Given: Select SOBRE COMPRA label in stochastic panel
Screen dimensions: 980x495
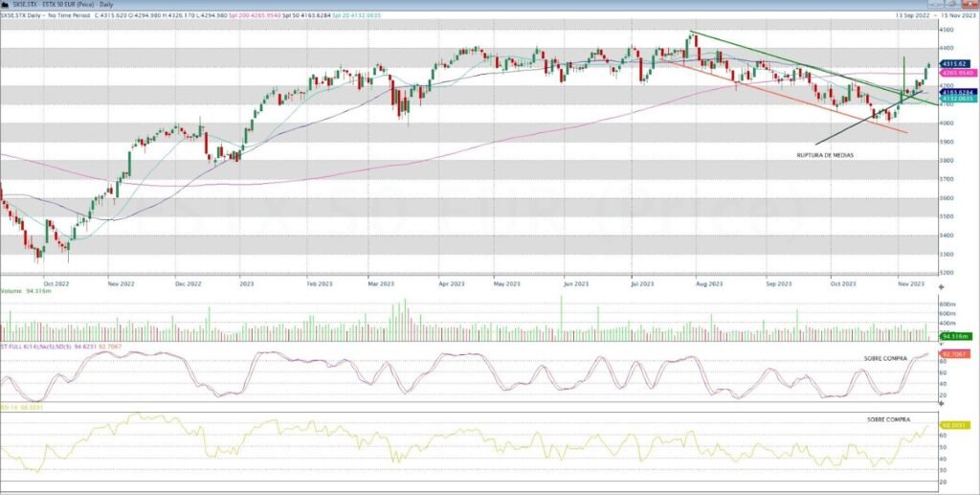Looking at the screenshot, I should click(885, 359).
